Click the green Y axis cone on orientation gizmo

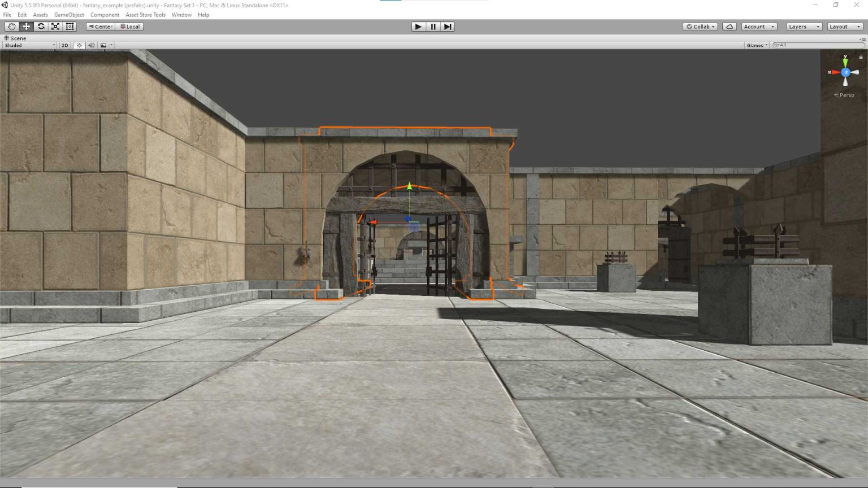click(845, 61)
